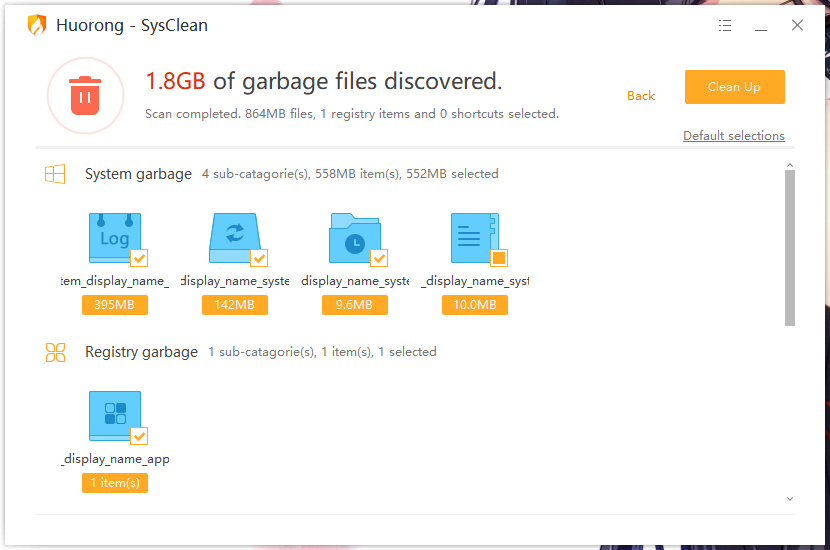Screen dimensions: 830x550
Task: Open the registry app garbage icon
Action: point(115,416)
